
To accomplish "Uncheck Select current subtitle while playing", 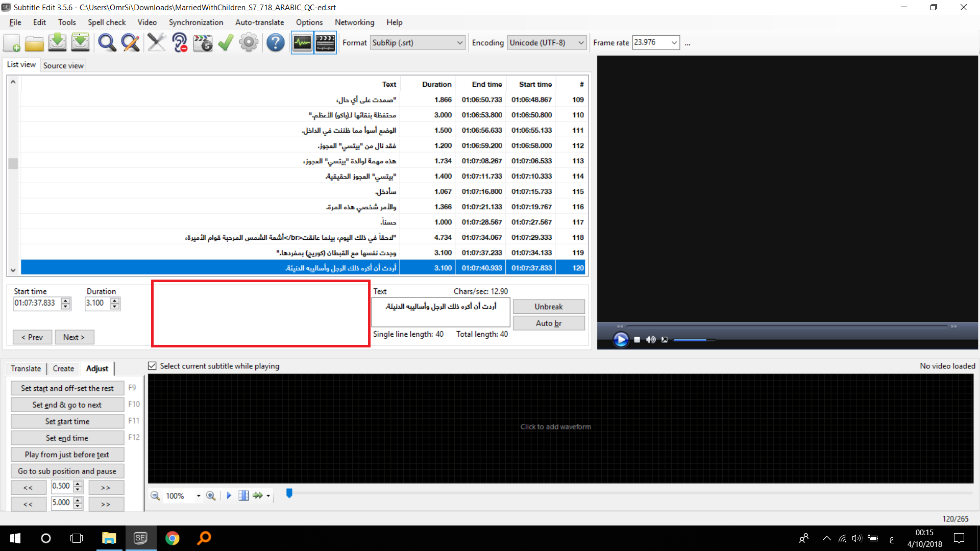I will (x=152, y=366).
